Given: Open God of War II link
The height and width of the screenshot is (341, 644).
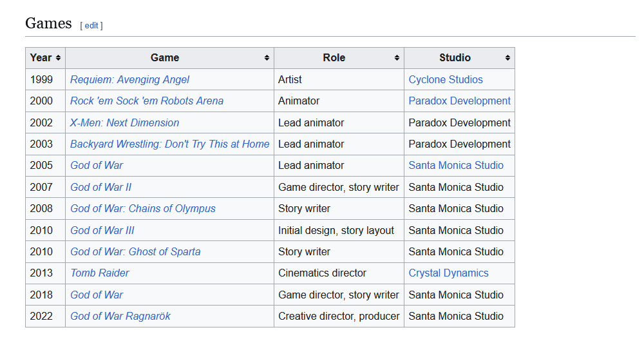Looking at the screenshot, I should (x=100, y=187).
